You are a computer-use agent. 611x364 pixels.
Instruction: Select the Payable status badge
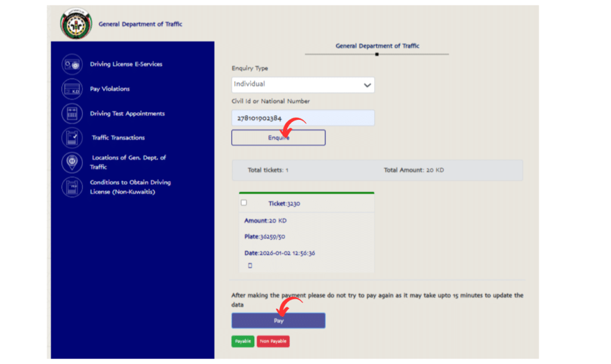click(243, 341)
